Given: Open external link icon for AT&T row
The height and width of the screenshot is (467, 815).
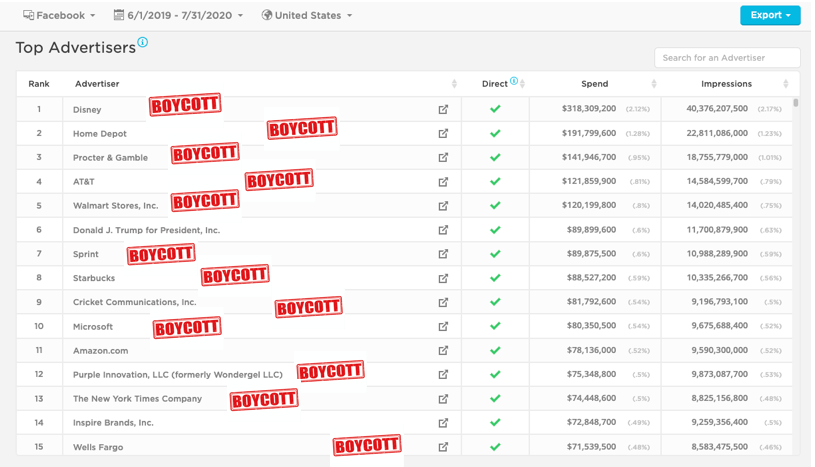Looking at the screenshot, I should [443, 182].
